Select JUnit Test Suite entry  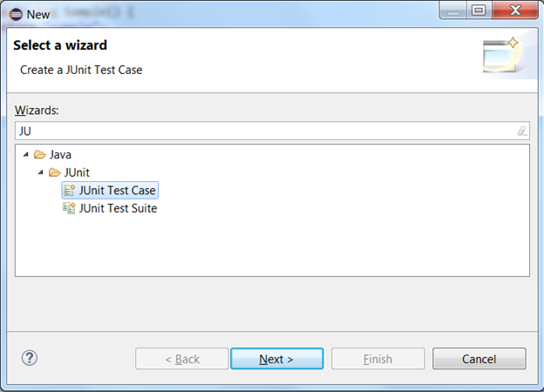click(x=118, y=208)
